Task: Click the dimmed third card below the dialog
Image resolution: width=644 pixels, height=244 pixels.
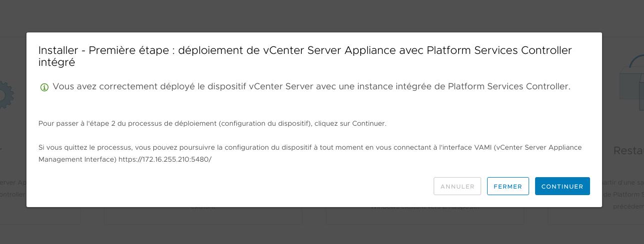Action: tap(425, 216)
